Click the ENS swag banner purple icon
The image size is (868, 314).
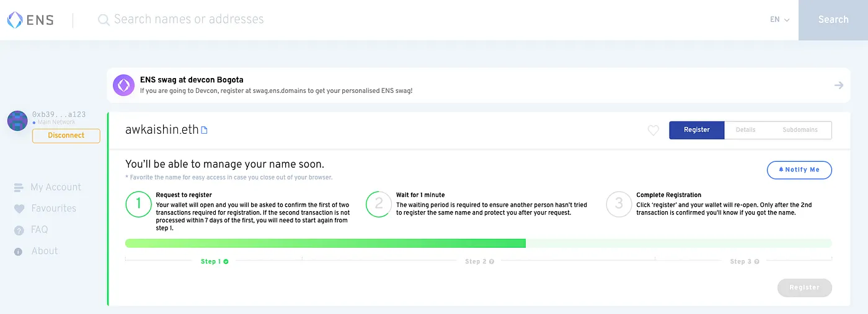click(123, 85)
